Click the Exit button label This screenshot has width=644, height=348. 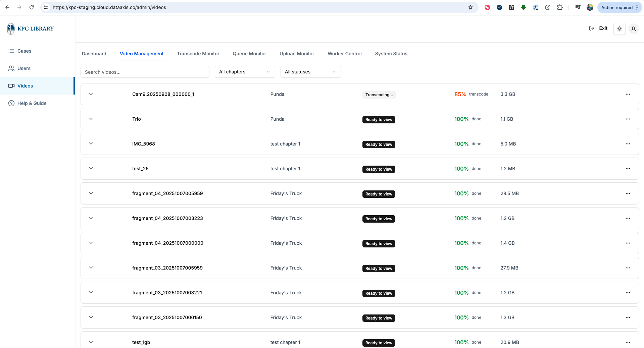(x=603, y=28)
